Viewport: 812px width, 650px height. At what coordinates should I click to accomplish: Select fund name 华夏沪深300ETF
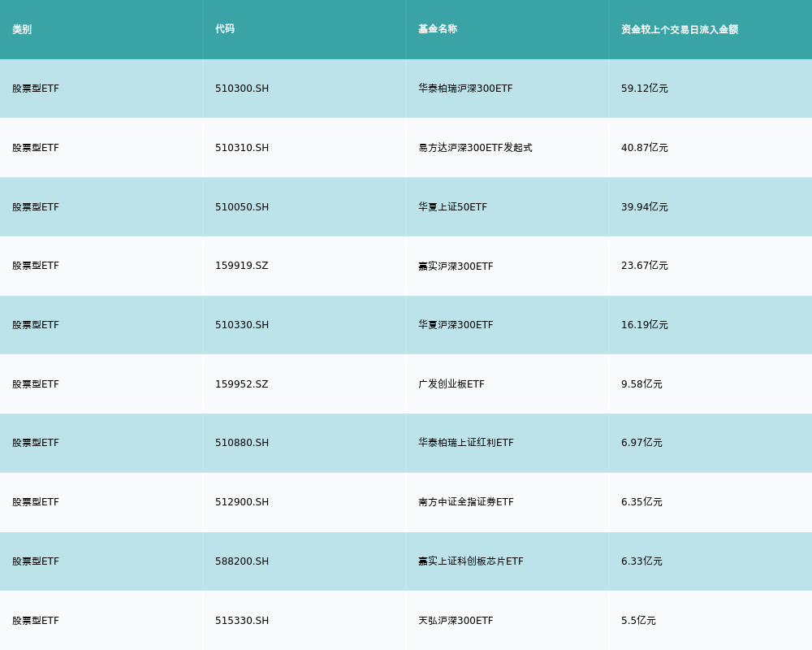[x=456, y=325]
